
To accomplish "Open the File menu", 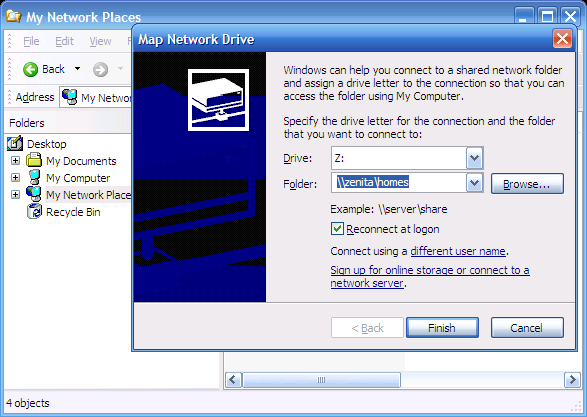I will (x=31, y=41).
